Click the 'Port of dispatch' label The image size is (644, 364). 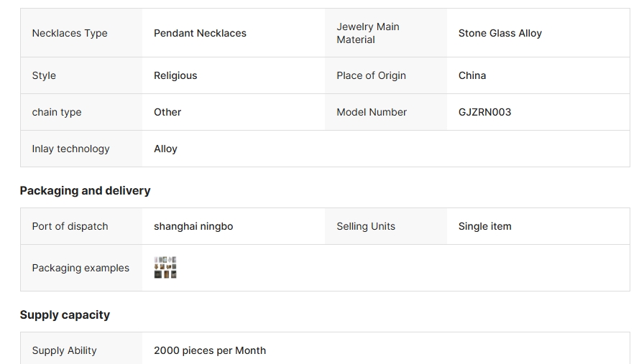70,226
